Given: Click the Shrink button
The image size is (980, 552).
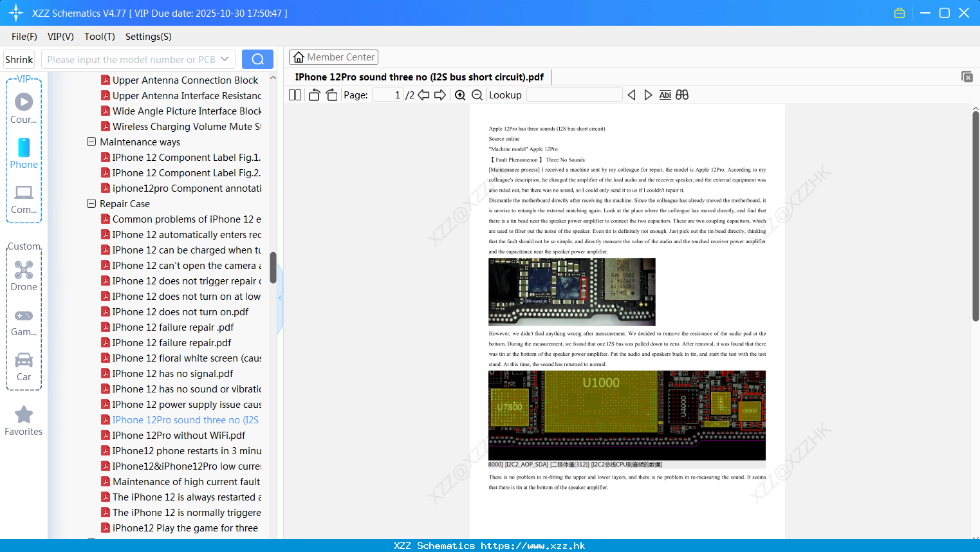Looking at the screenshot, I should pos(19,59).
